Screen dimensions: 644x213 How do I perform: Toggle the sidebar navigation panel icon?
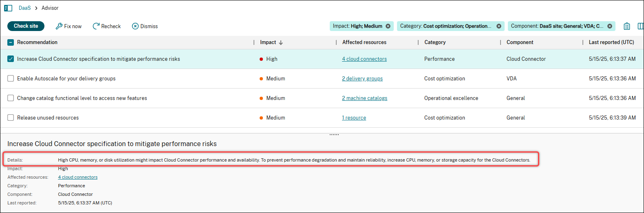pos(8,8)
